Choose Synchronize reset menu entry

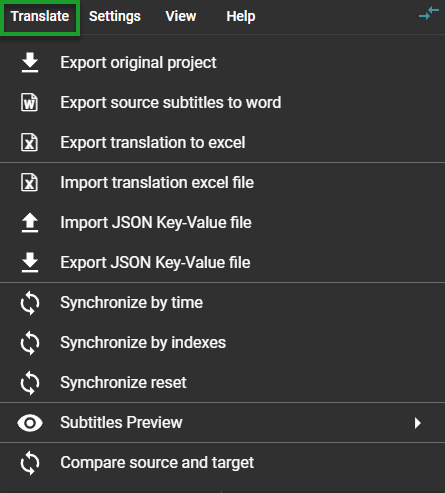[x=222, y=383]
